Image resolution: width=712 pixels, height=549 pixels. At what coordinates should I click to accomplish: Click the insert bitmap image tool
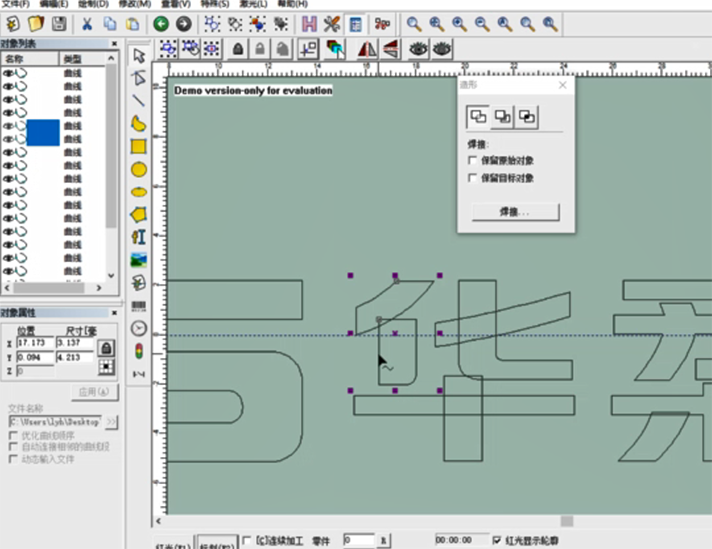coord(139,259)
